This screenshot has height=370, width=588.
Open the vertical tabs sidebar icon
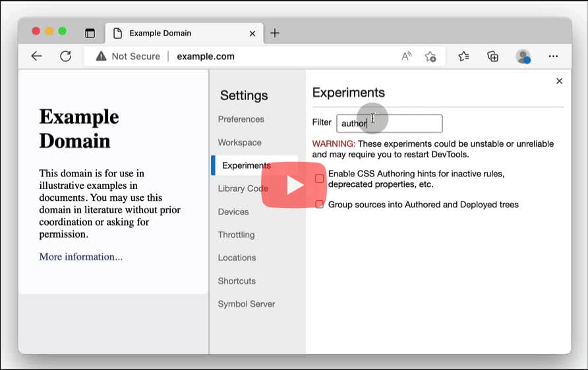tap(90, 34)
